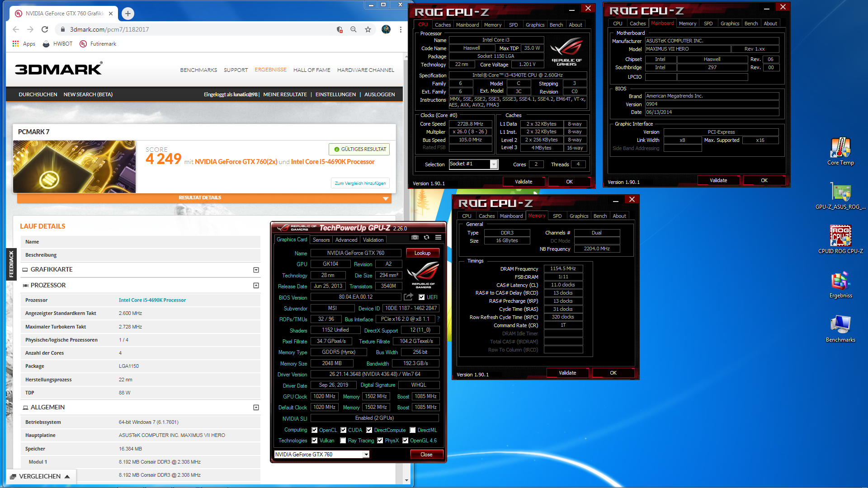Click the Lookup button in GPU-Z
The image size is (868, 488).
pos(422,253)
